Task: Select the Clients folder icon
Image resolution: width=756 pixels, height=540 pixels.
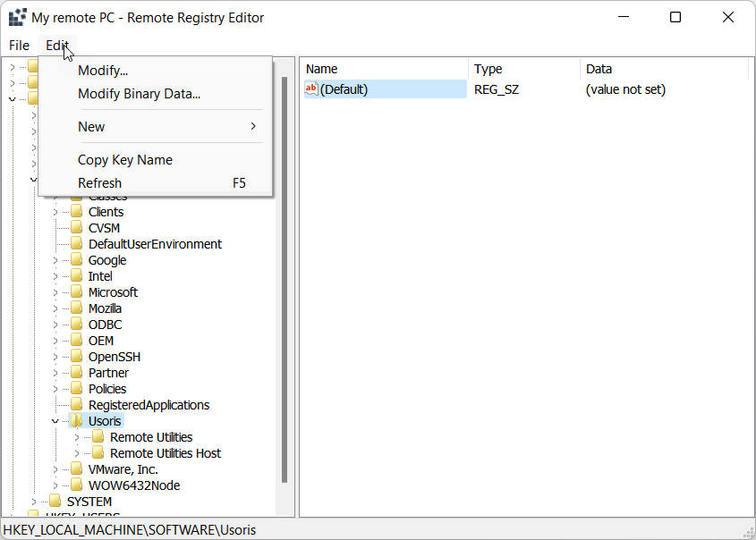Action: (77, 212)
